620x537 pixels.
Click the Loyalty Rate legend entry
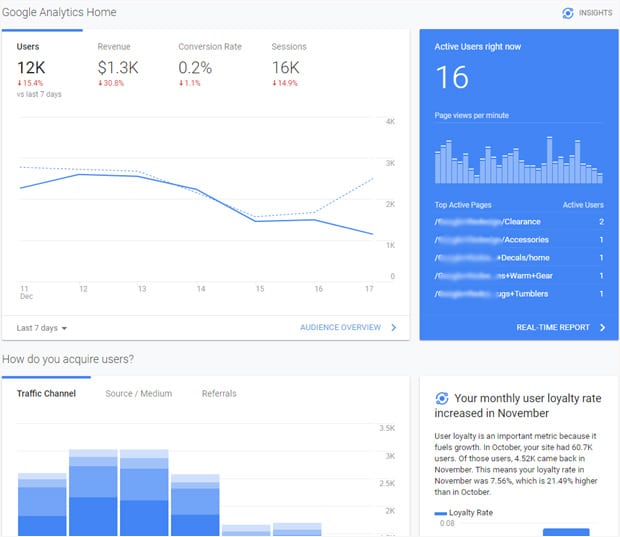464,513
